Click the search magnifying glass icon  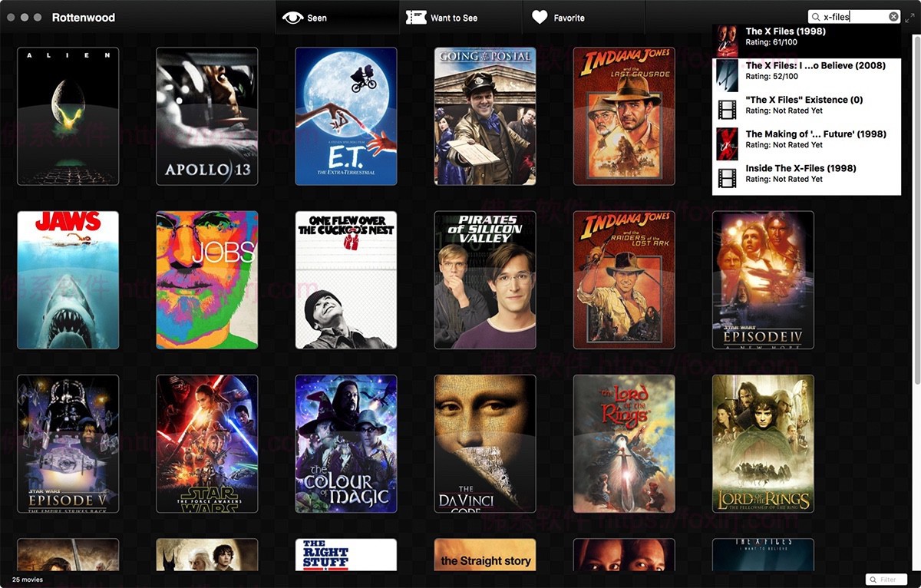coord(816,17)
